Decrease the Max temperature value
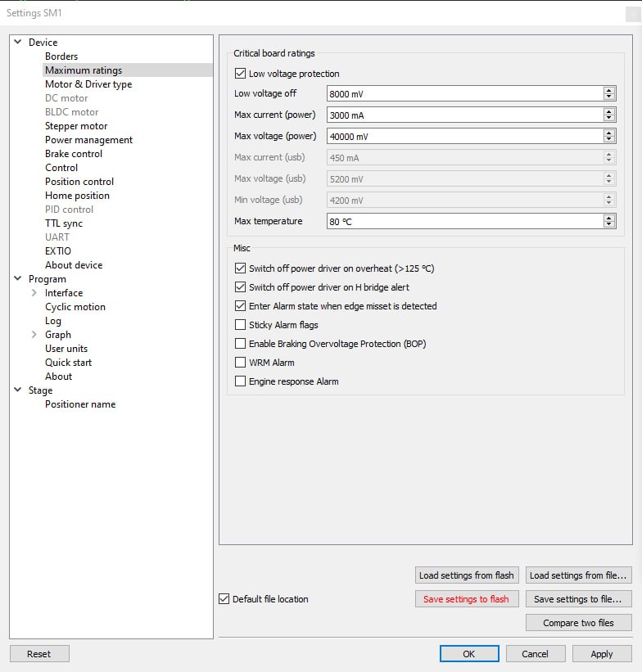The height and width of the screenshot is (672, 642). point(608,225)
